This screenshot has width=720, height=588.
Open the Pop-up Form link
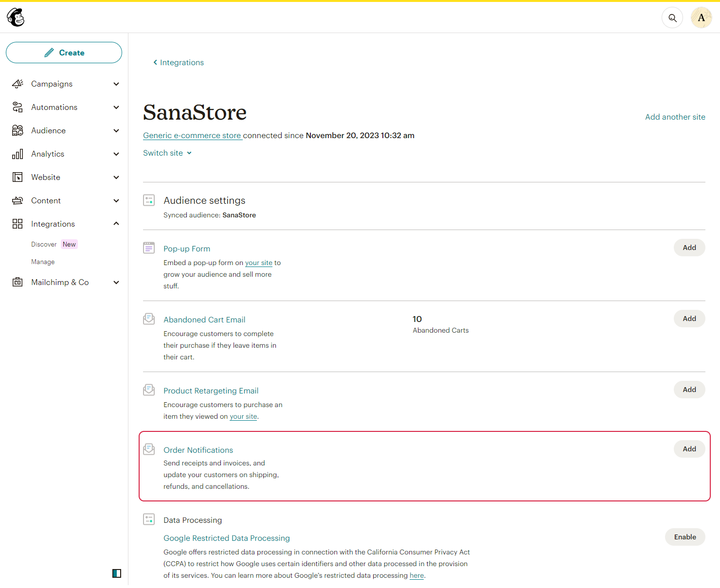pos(187,249)
